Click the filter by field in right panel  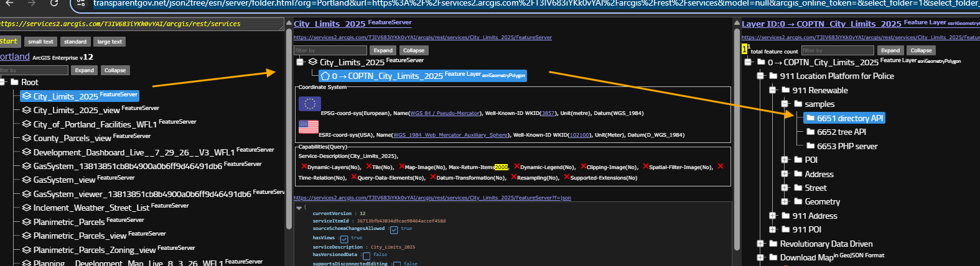click(x=838, y=50)
